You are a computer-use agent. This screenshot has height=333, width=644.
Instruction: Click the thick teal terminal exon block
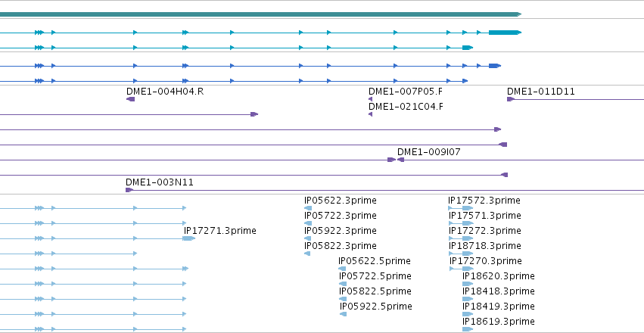pyautogui.click(x=505, y=33)
